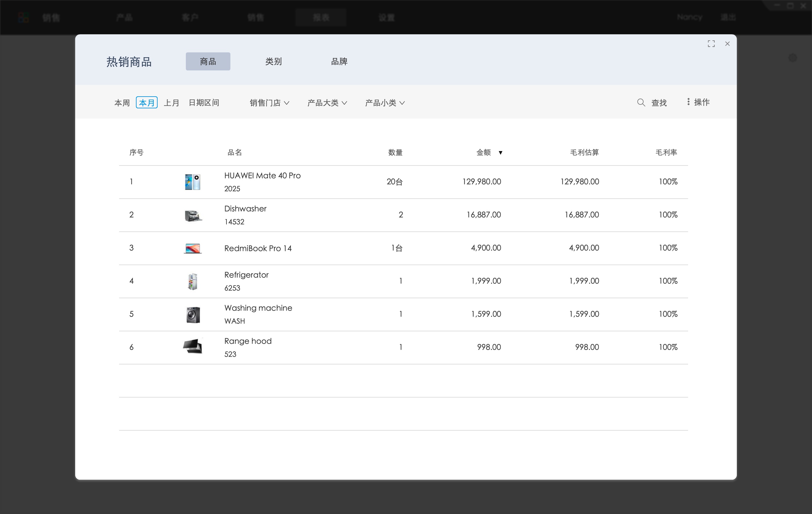Click the Refrigerator product image icon

click(x=192, y=281)
